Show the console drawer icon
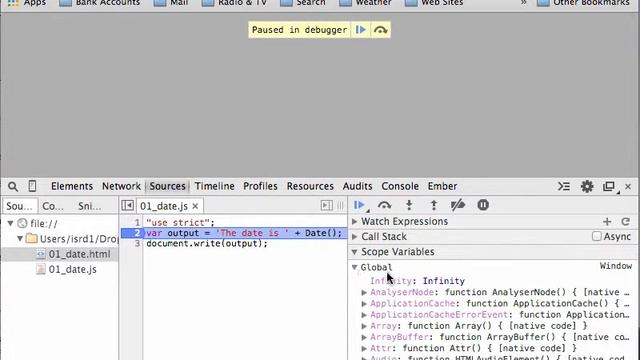Viewport: 640px width, 360px height. [564, 186]
